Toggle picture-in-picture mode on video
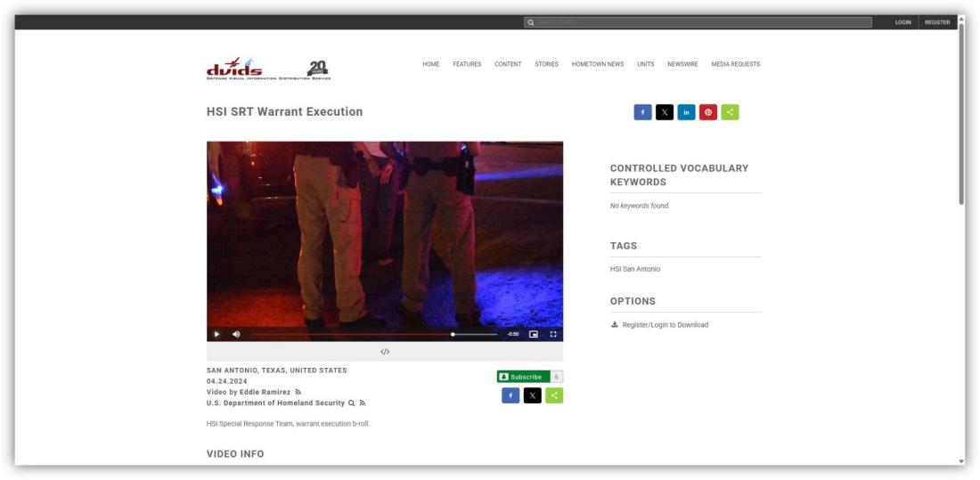980x480 pixels. 534,334
